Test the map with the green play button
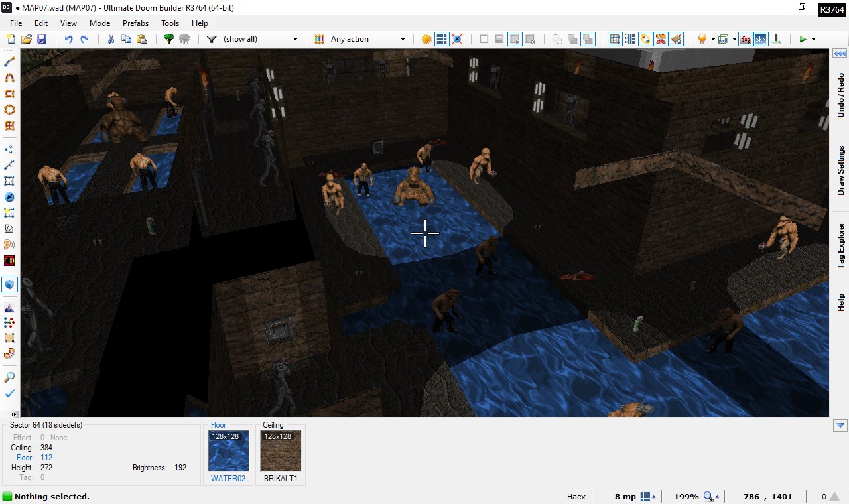Screen dimensions: 849x504 (x=803, y=39)
